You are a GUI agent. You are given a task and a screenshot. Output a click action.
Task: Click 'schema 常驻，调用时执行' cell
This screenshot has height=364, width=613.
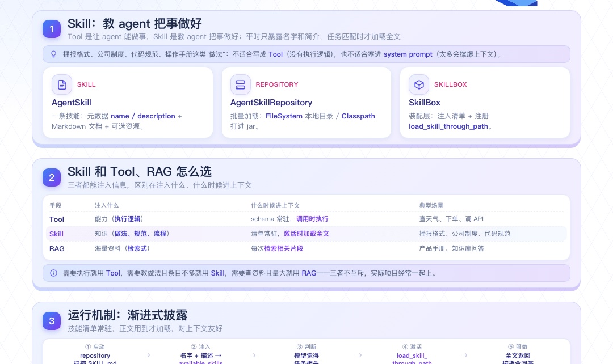289,219
